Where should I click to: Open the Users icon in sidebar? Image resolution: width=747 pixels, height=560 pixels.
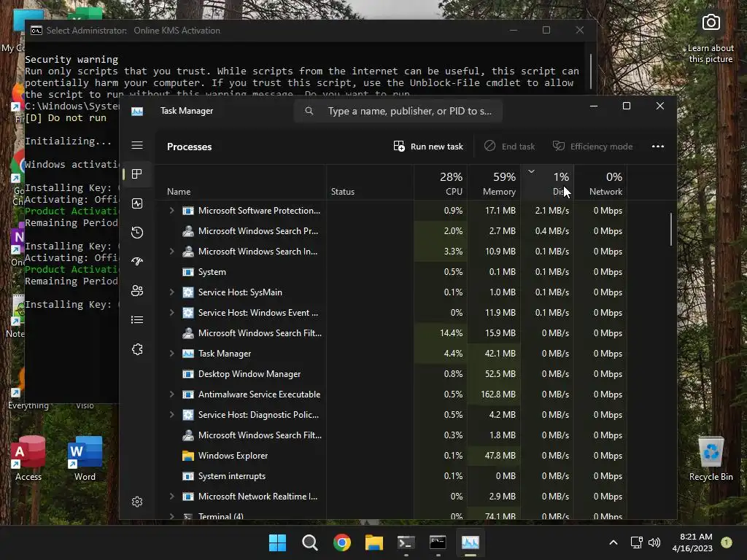tap(137, 290)
